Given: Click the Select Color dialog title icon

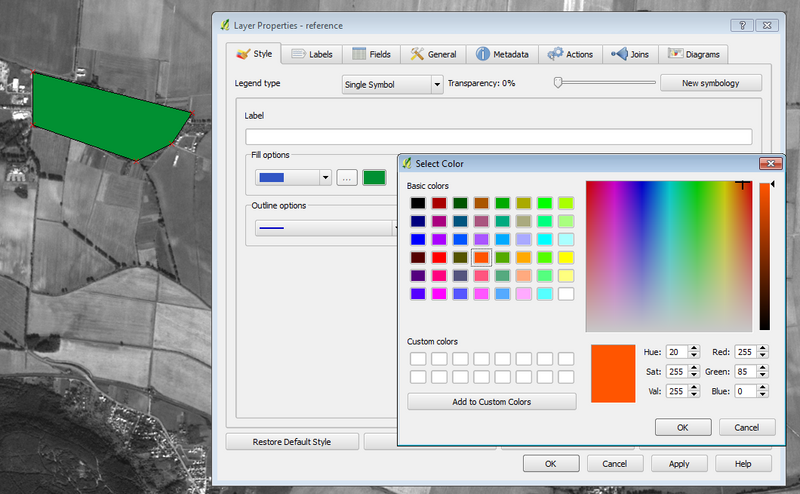Looking at the screenshot, I should pos(407,163).
